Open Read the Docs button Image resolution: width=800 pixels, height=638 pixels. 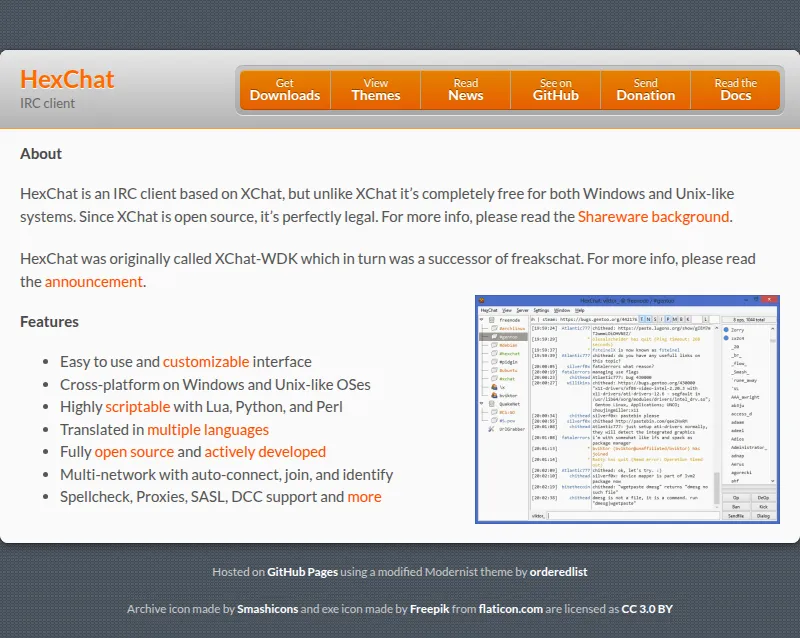[x=736, y=90]
